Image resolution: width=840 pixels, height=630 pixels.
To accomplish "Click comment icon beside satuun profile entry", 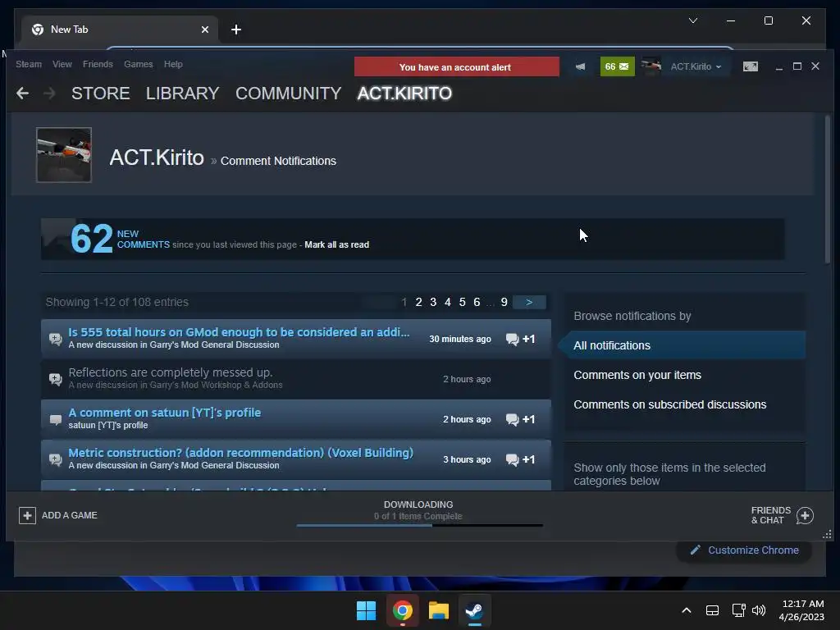I will pyautogui.click(x=55, y=419).
